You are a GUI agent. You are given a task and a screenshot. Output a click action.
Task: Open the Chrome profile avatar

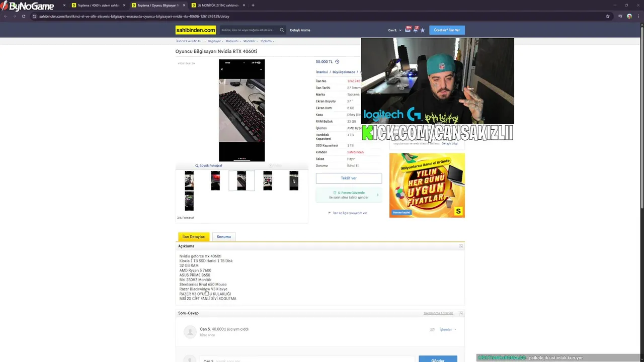coord(629,16)
